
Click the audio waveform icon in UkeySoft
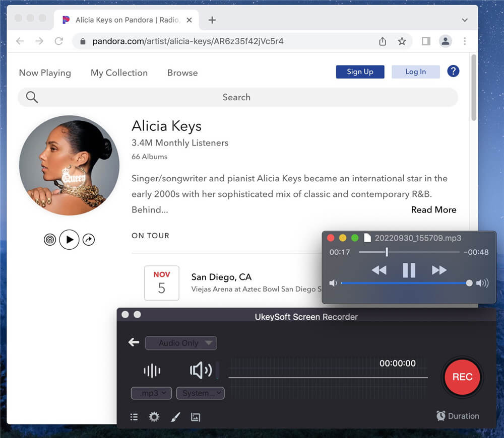click(x=152, y=371)
